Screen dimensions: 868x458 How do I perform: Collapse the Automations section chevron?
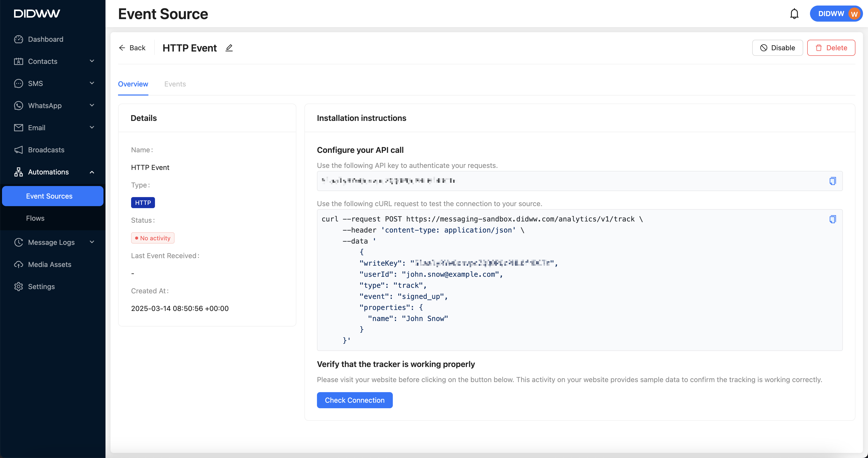[92, 172]
